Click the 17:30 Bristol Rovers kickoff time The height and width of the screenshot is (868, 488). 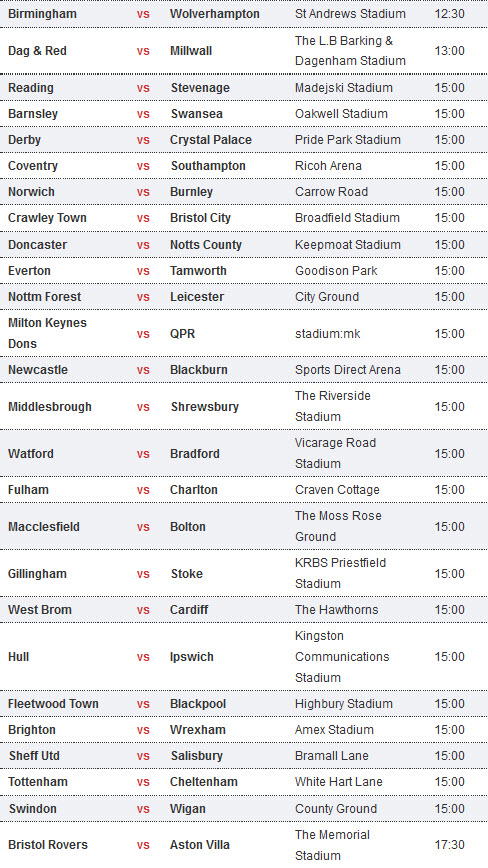pos(449,845)
